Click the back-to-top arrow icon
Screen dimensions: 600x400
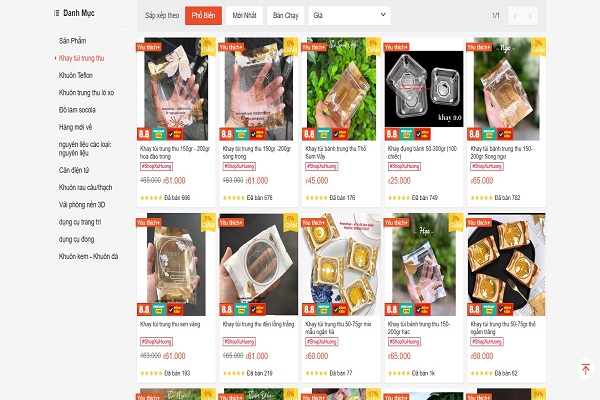point(585,369)
